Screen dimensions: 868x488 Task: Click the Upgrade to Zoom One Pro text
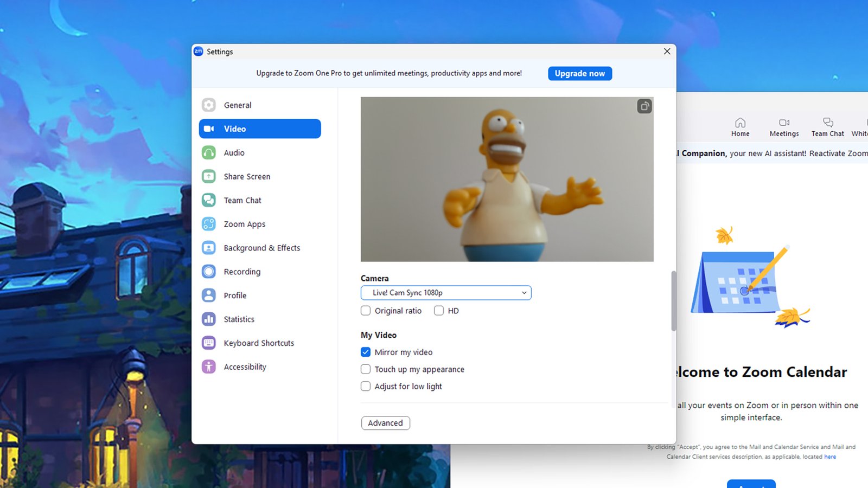[389, 73]
